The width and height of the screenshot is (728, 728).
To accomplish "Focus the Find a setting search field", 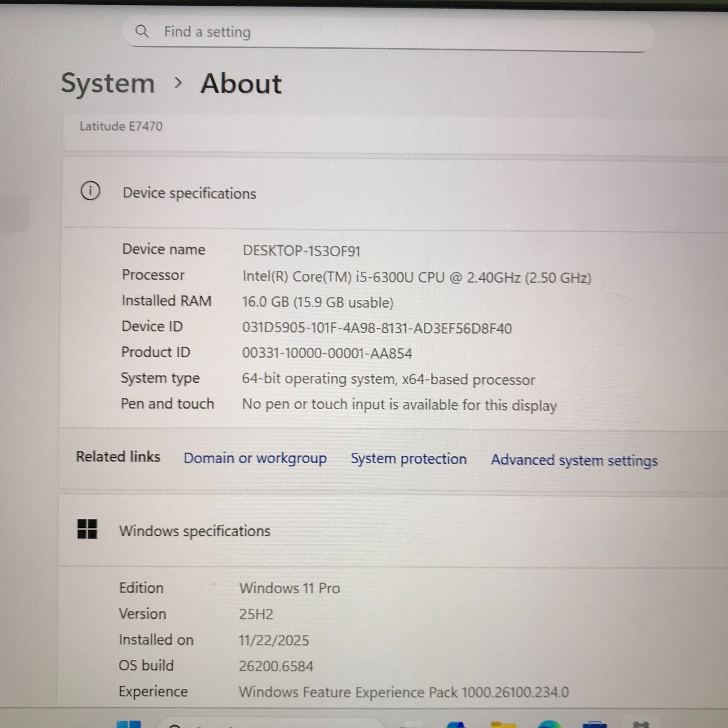I will coord(389,34).
